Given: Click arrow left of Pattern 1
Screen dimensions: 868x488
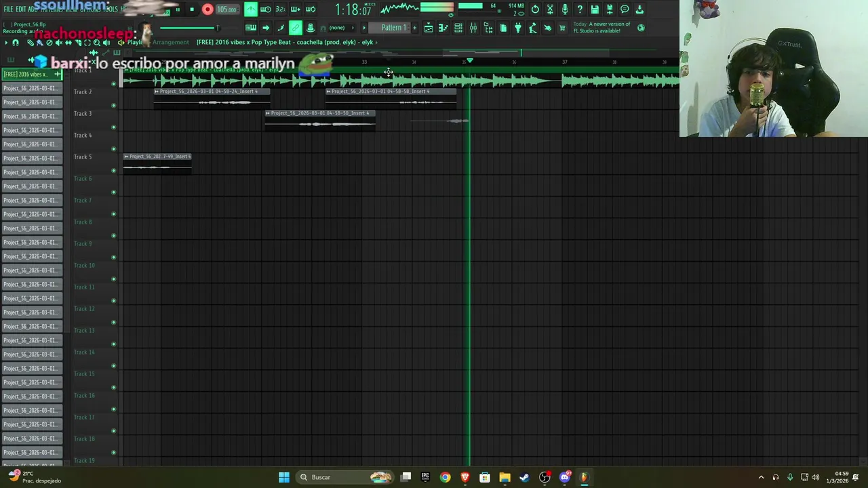Looking at the screenshot, I should (364, 28).
